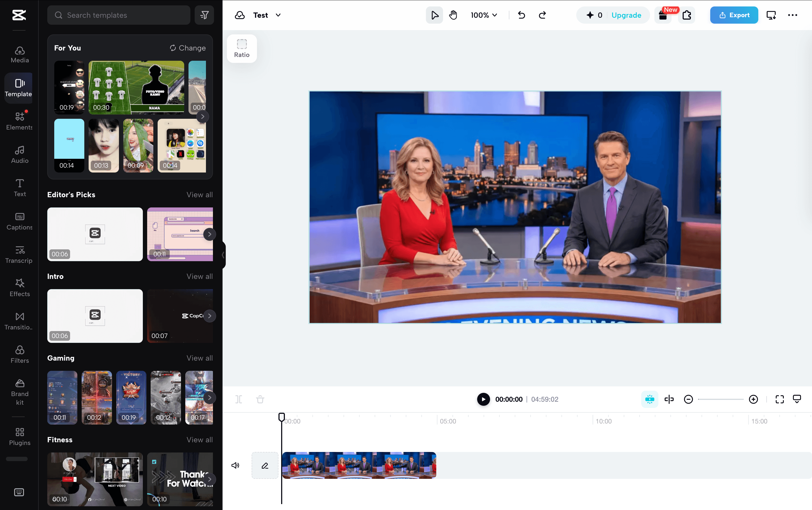Open the gift box New icon
Image resolution: width=812 pixels, height=510 pixels.
click(x=663, y=15)
